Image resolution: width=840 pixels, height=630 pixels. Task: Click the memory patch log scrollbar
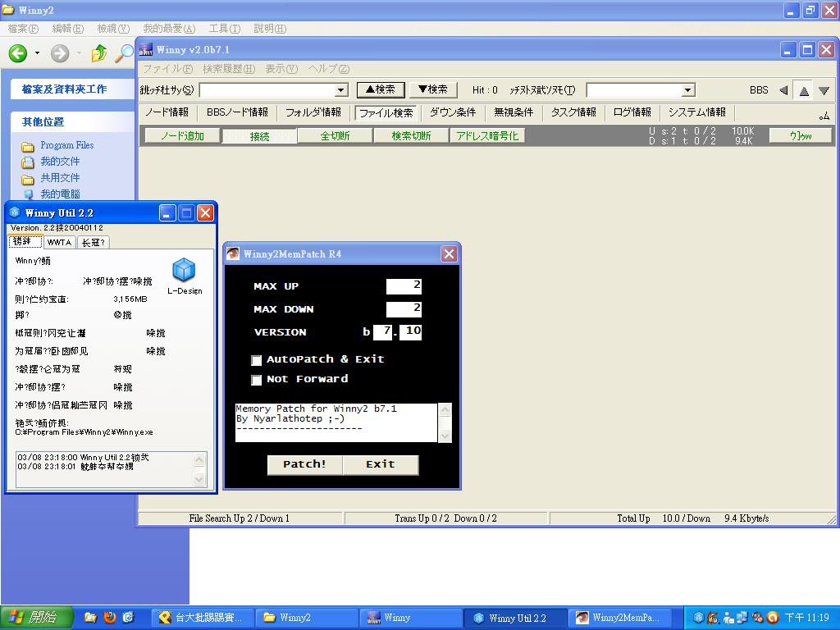coord(445,422)
